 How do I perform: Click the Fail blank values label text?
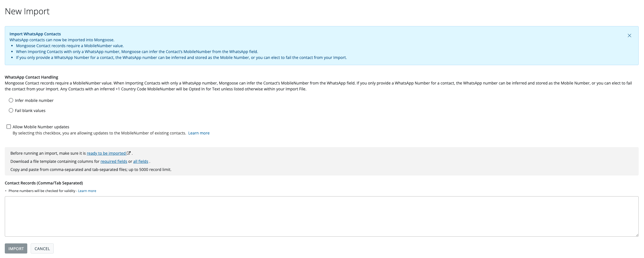pyautogui.click(x=30, y=111)
